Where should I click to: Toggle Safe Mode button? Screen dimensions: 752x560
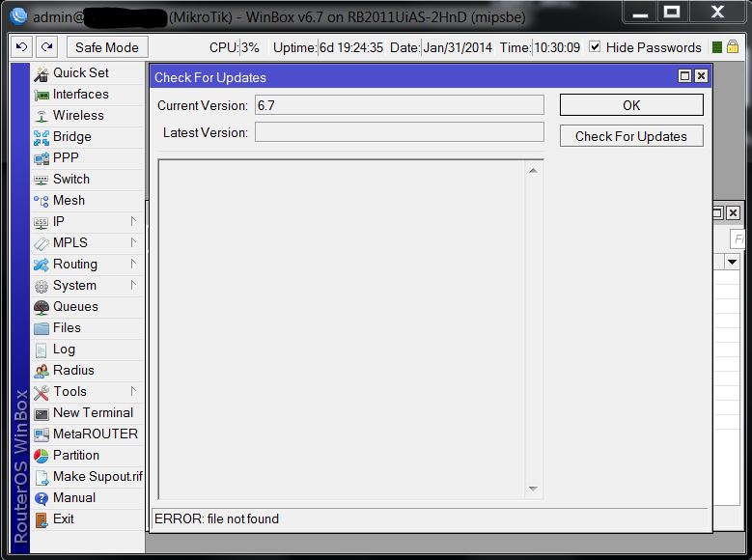[x=107, y=47]
